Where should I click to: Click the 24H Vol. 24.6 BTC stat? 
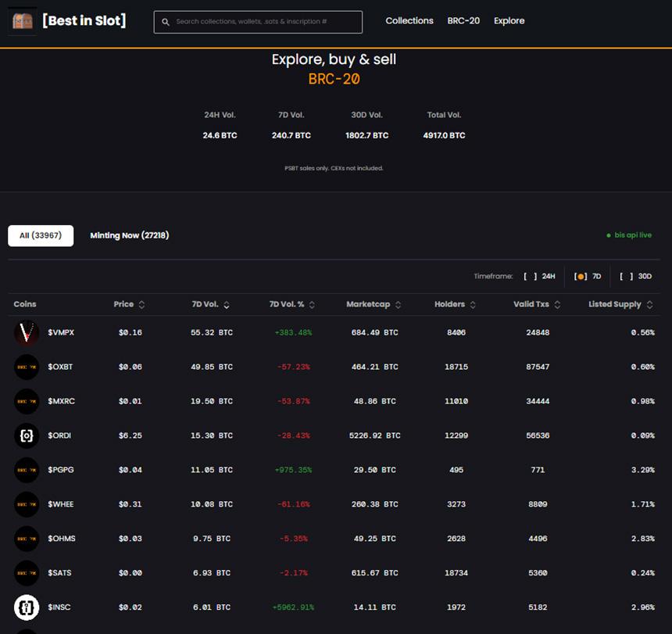tap(220, 125)
